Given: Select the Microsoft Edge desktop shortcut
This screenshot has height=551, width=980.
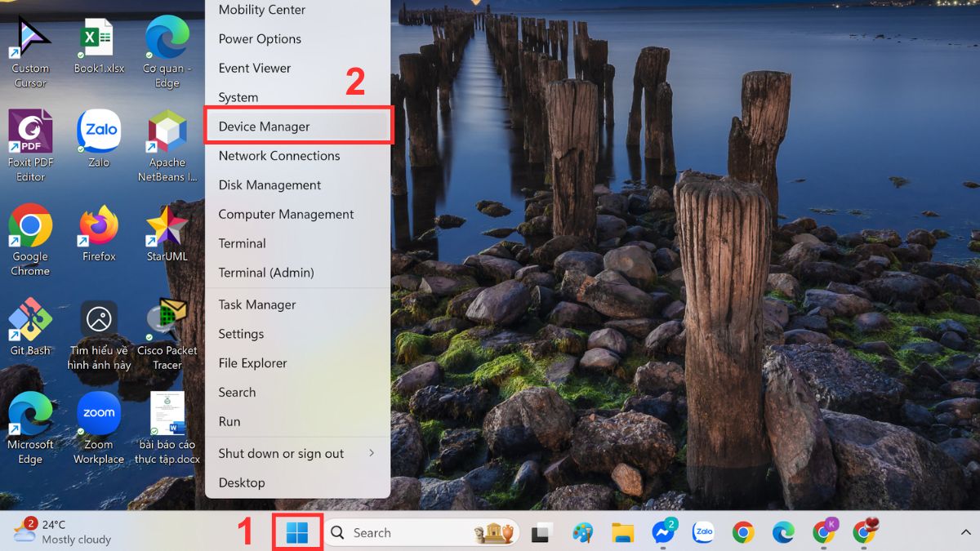Looking at the screenshot, I should 30,428.
